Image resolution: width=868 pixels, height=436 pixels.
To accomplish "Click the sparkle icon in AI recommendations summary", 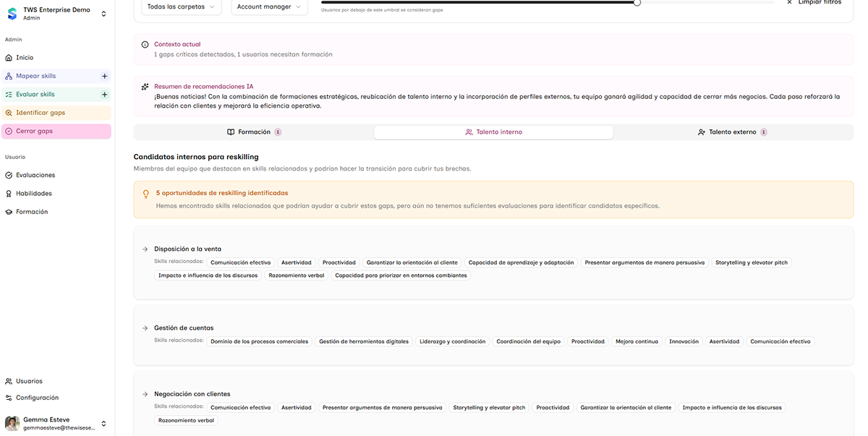I will (x=145, y=87).
